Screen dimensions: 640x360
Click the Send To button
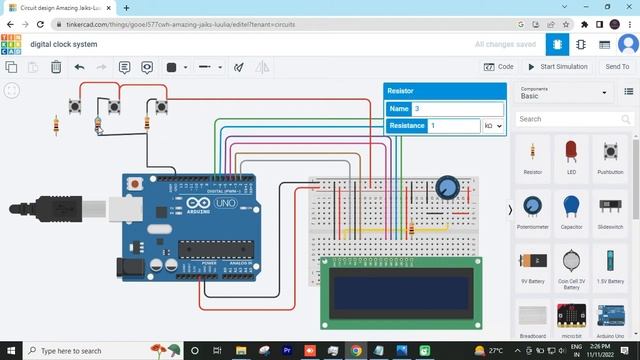tap(617, 67)
